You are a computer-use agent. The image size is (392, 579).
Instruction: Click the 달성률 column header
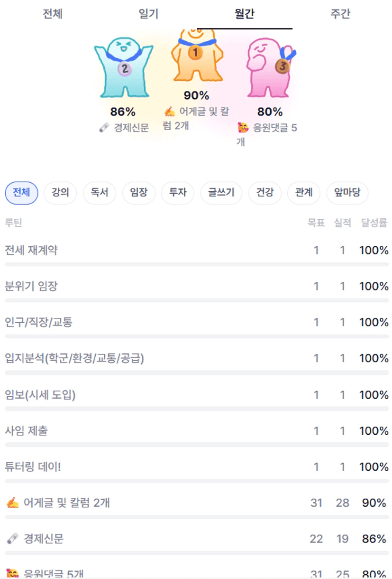[374, 223]
